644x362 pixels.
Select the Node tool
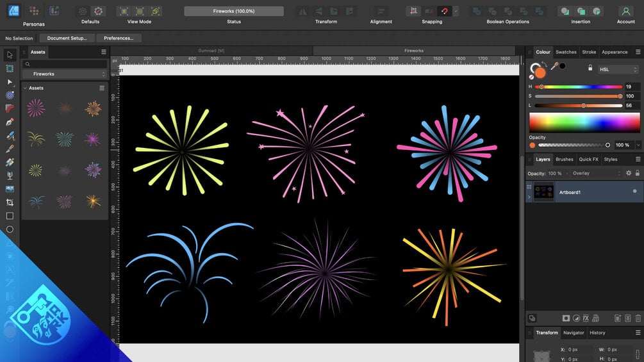pos(10,82)
